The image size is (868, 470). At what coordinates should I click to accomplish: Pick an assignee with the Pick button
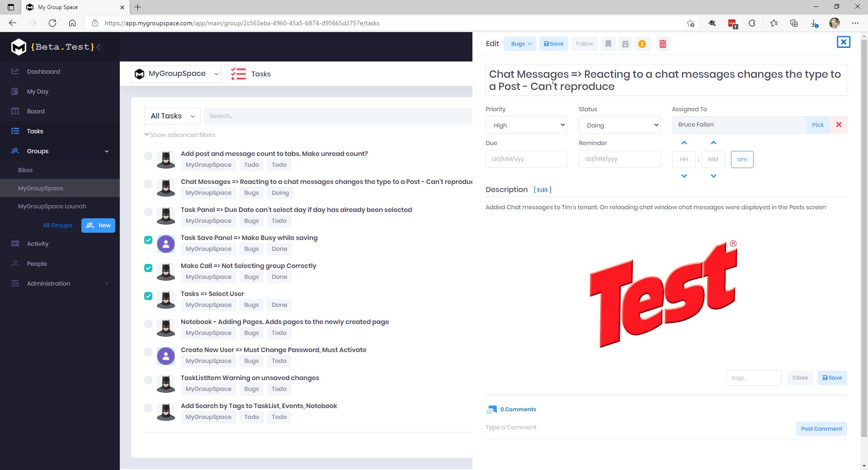point(818,125)
